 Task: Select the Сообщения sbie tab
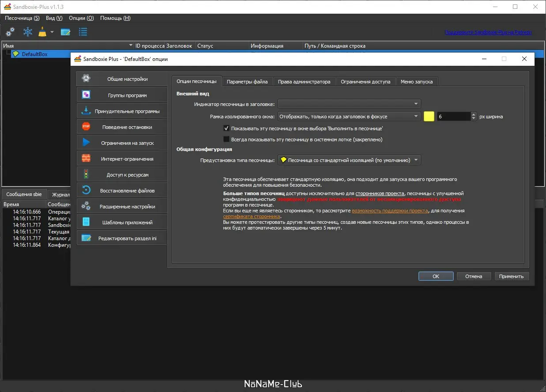pos(24,194)
